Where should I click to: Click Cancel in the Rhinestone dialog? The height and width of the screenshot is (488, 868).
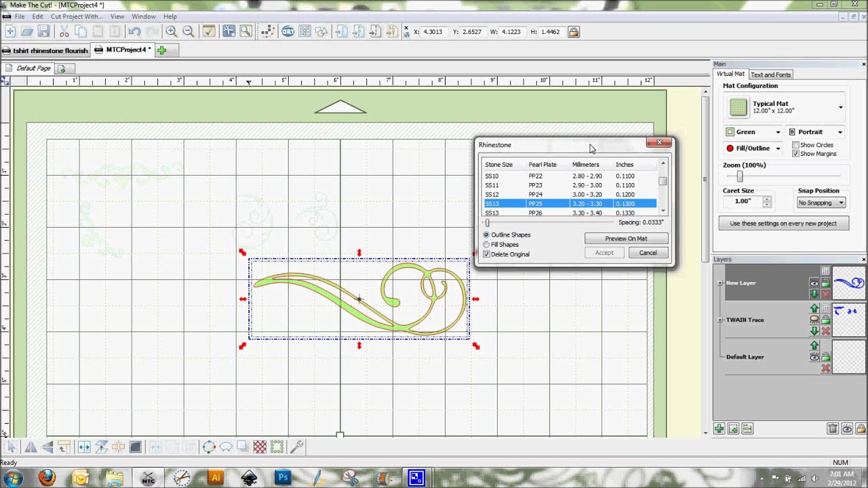tap(648, 253)
